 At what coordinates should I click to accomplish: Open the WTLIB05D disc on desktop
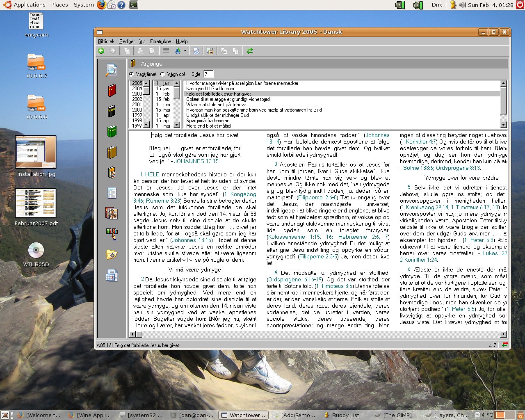(x=36, y=255)
